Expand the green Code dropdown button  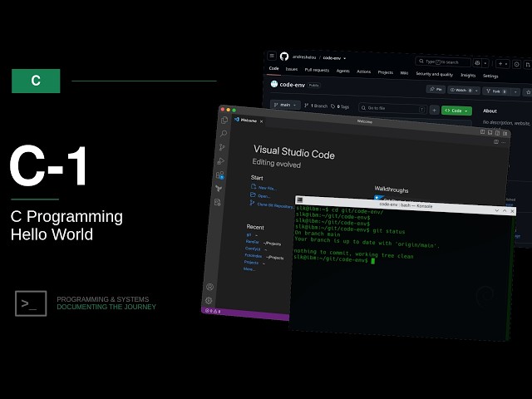[456, 111]
